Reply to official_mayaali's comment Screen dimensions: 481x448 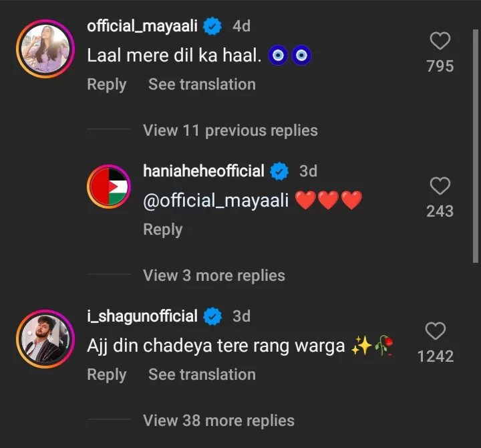106,85
